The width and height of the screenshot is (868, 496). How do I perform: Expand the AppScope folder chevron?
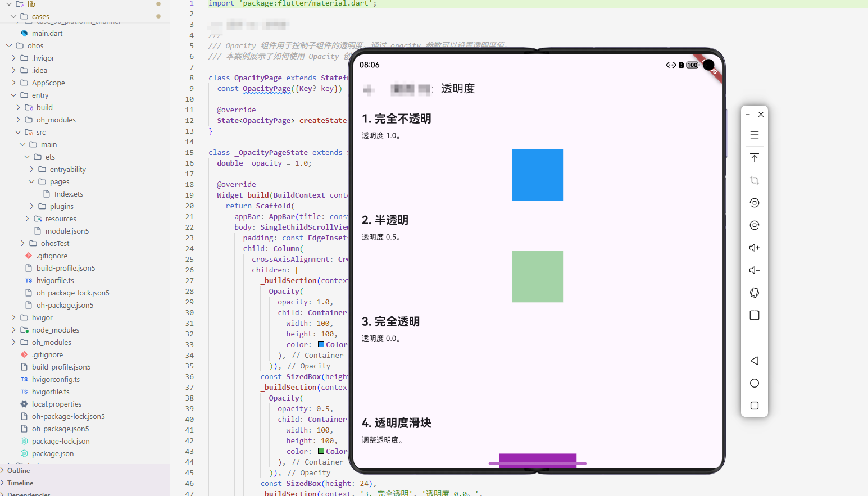click(x=13, y=83)
